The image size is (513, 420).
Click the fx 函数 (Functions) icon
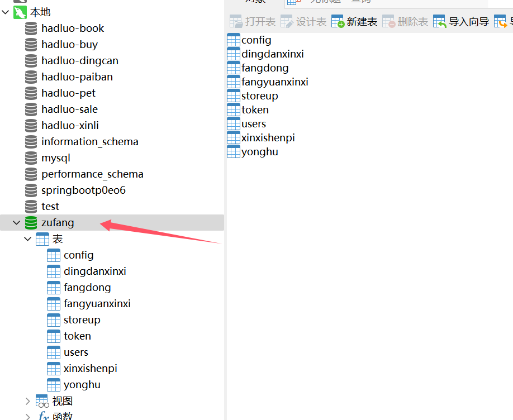43,416
